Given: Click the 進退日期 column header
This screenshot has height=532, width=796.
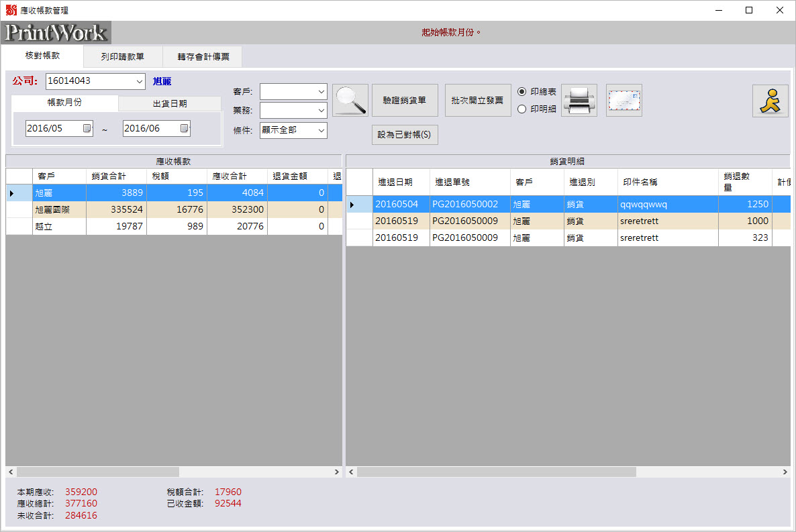Looking at the screenshot, I should click(x=401, y=182).
